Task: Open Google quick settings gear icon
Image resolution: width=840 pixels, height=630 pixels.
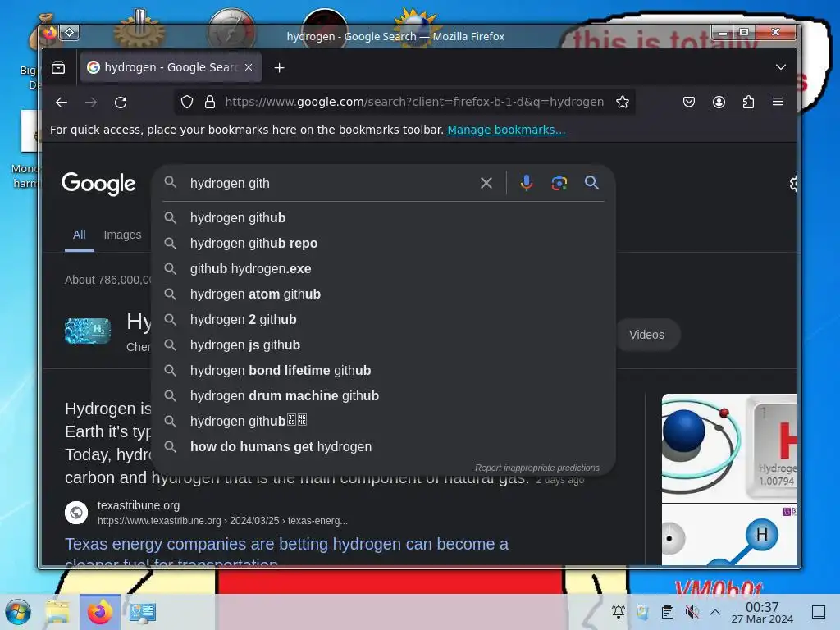Action: pyautogui.click(x=793, y=184)
